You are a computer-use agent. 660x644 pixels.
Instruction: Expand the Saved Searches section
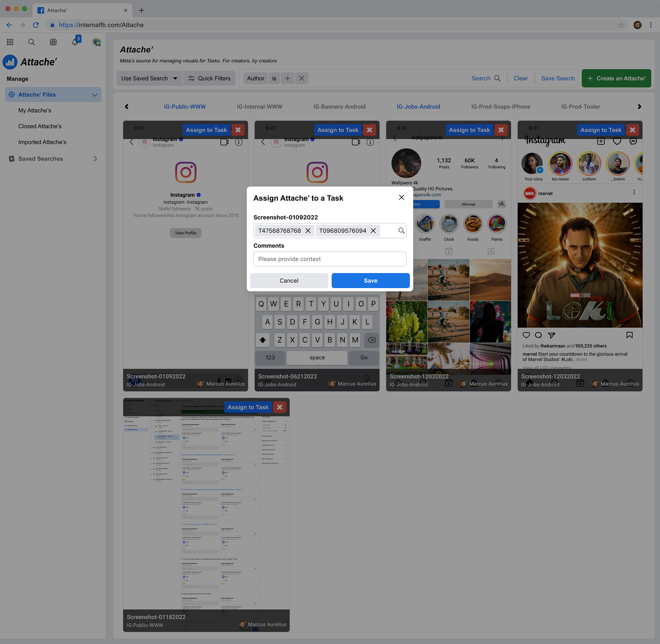tap(95, 159)
